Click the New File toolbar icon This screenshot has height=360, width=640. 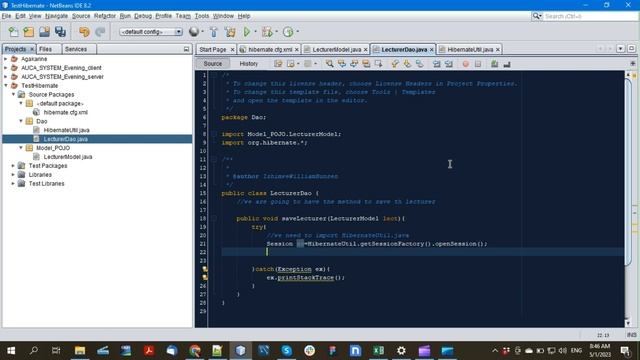(13, 32)
